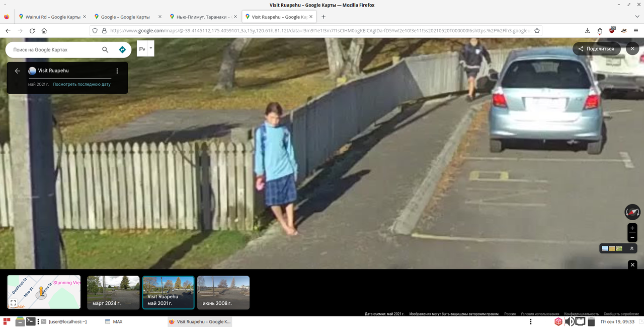
Task: Click the site lock icon in the address bar
Action: [x=104, y=31]
